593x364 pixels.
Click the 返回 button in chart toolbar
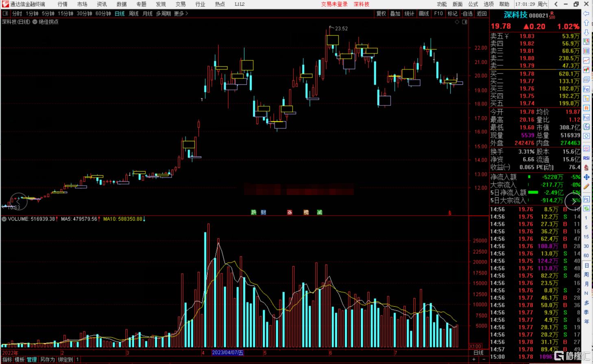pyautogui.click(x=482, y=13)
